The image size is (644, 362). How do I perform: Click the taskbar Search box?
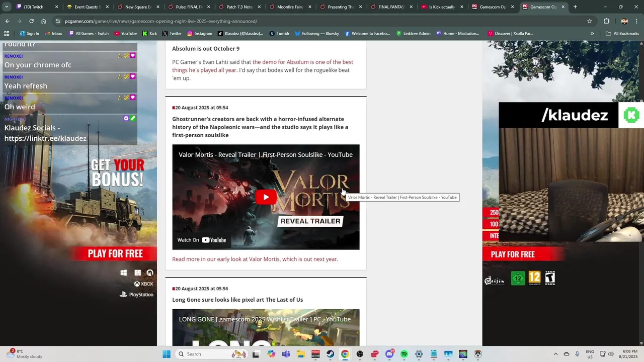212,354
